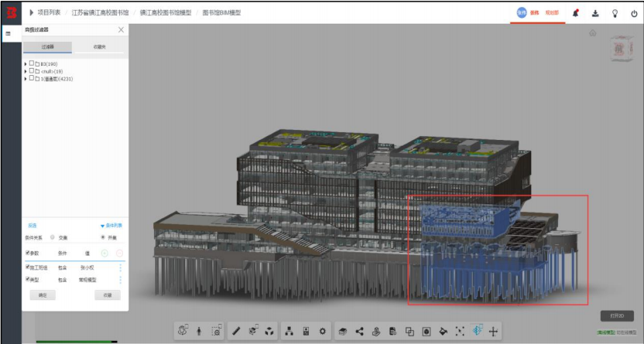Click the green 离线模型 label
The height and width of the screenshot is (344, 644).
click(x=606, y=332)
